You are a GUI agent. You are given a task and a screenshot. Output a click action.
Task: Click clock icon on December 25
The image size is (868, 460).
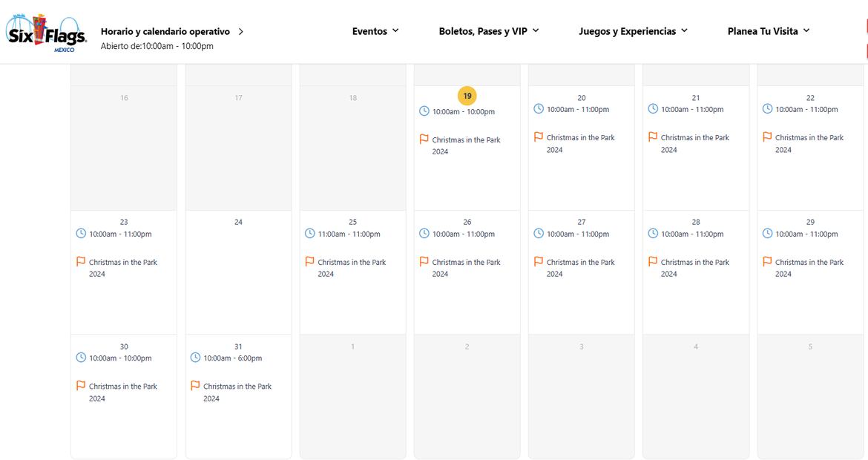click(x=310, y=234)
